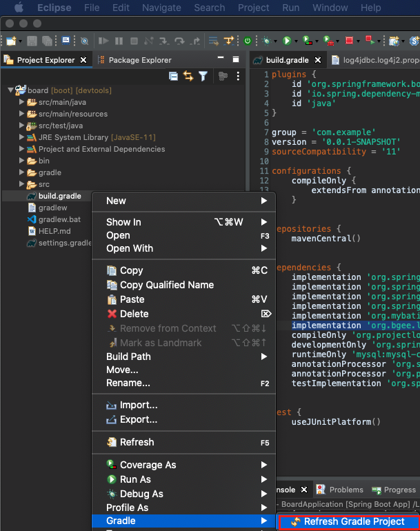Image resolution: width=420 pixels, height=531 pixels.
Task: Click mavenCentral() line in editor
Action: click(x=326, y=239)
